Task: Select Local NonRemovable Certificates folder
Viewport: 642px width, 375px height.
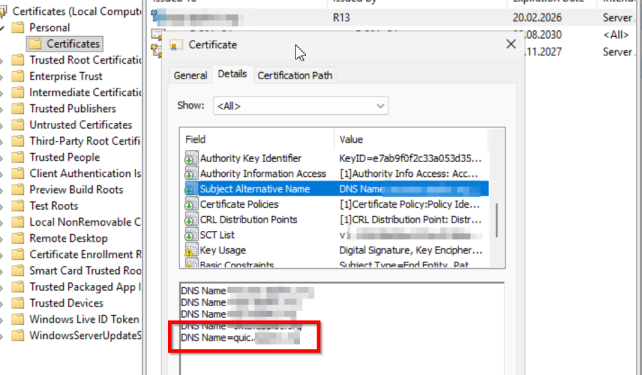Action: [85, 222]
